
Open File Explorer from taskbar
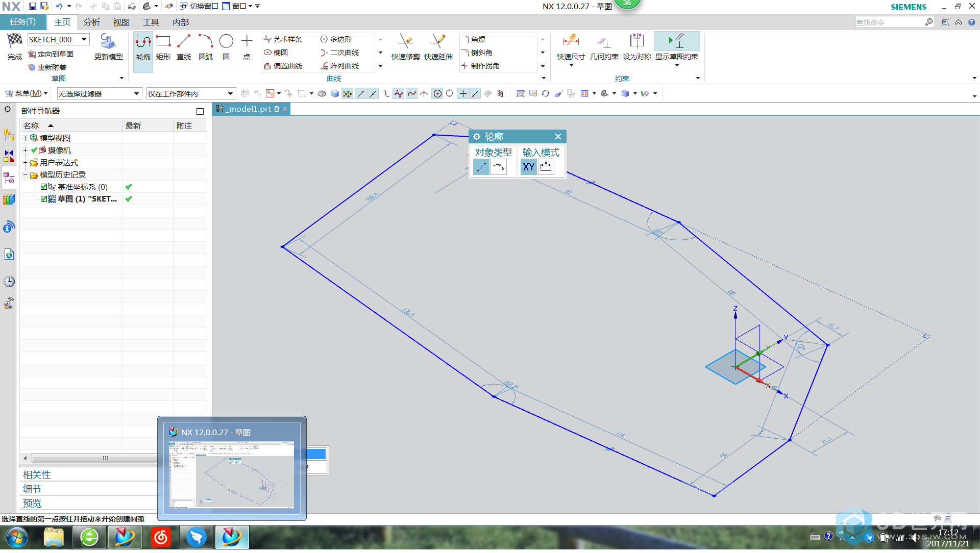pos(54,538)
